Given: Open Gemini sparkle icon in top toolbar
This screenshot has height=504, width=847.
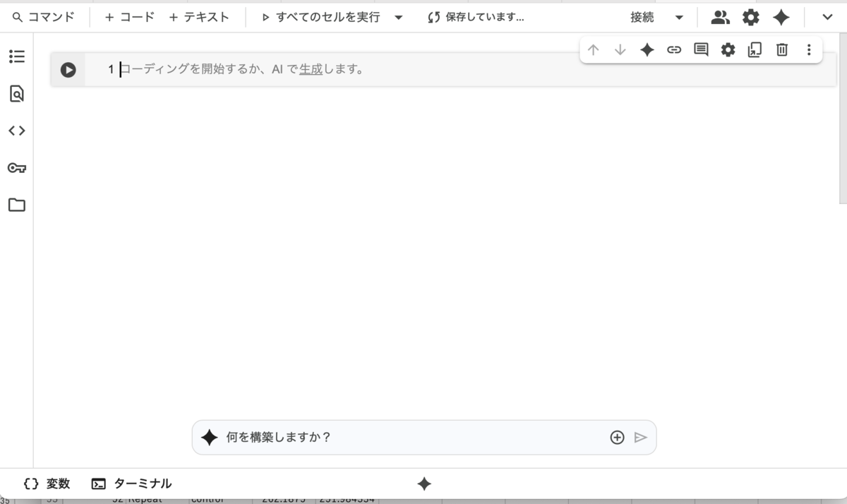Looking at the screenshot, I should pyautogui.click(x=781, y=18).
